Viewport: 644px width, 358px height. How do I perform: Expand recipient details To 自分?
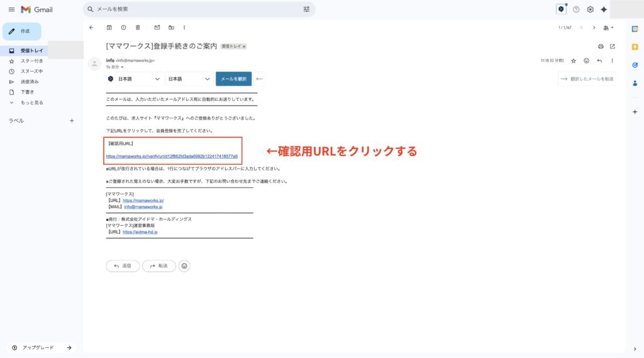click(122, 67)
